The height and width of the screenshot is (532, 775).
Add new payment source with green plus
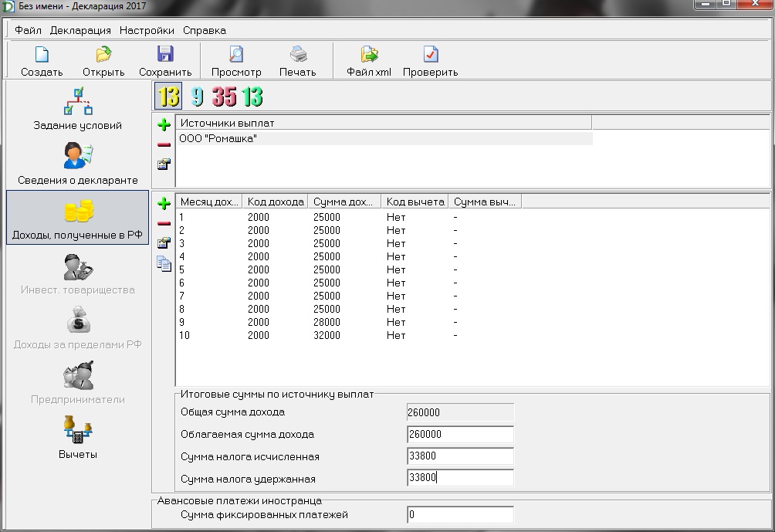pos(164,125)
